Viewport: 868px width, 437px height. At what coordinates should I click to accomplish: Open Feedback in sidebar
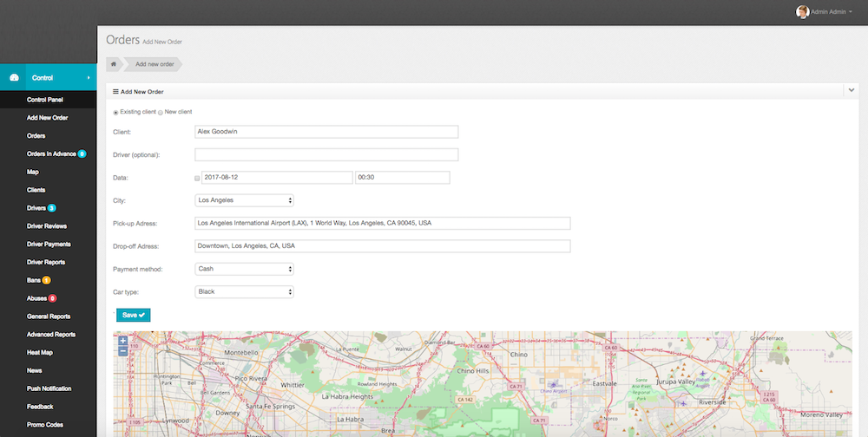[x=40, y=407]
